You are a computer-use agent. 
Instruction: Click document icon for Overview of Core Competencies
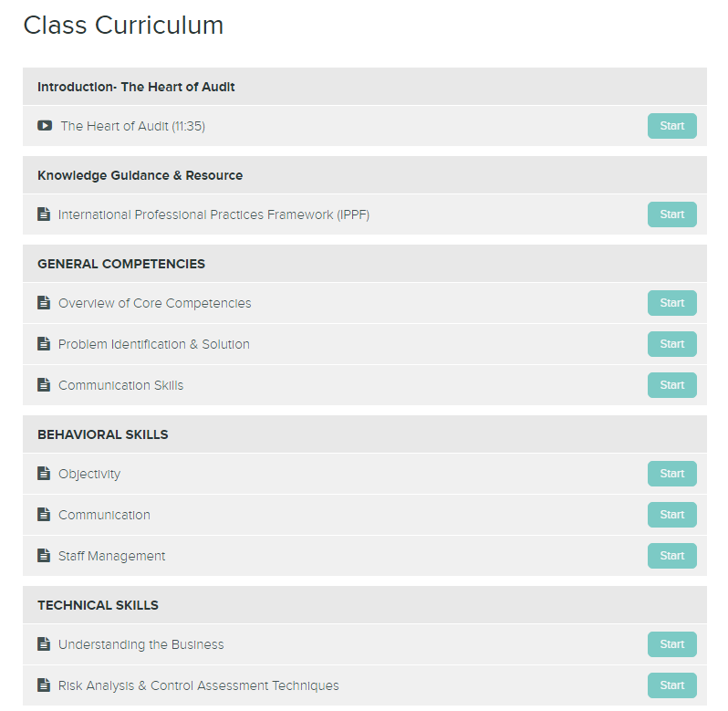pyautogui.click(x=44, y=303)
